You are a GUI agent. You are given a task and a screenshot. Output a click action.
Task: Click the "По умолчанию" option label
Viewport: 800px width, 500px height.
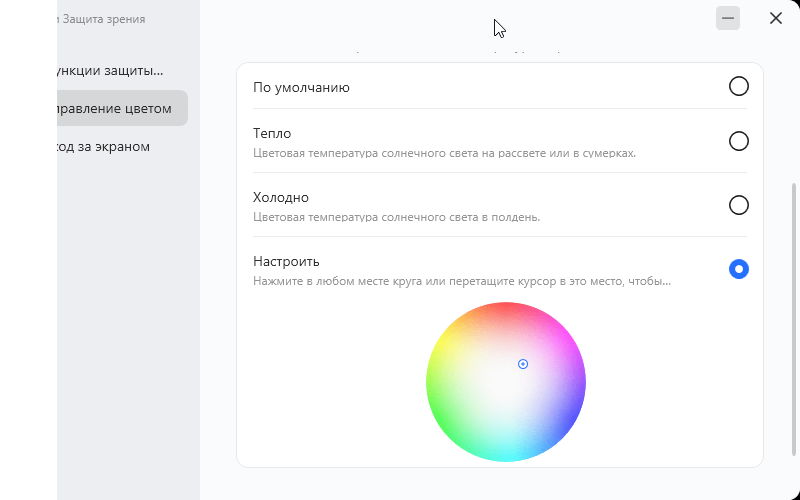(x=301, y=87)
